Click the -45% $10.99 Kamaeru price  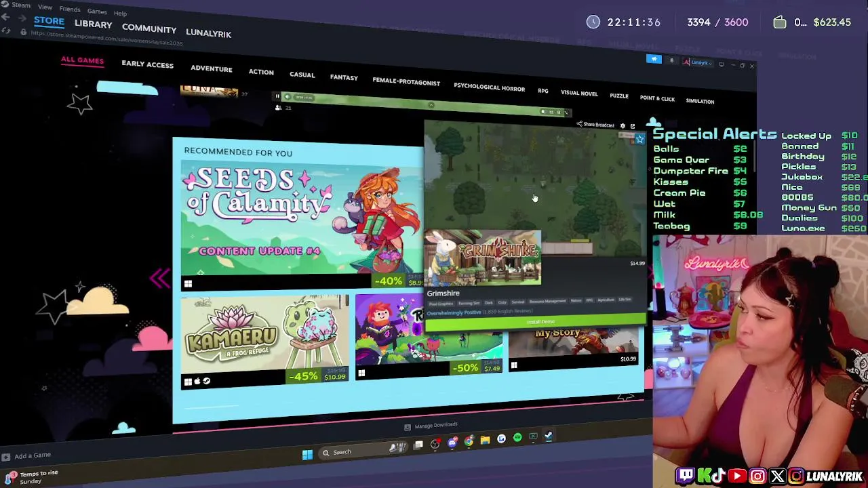tap(317, 376)
